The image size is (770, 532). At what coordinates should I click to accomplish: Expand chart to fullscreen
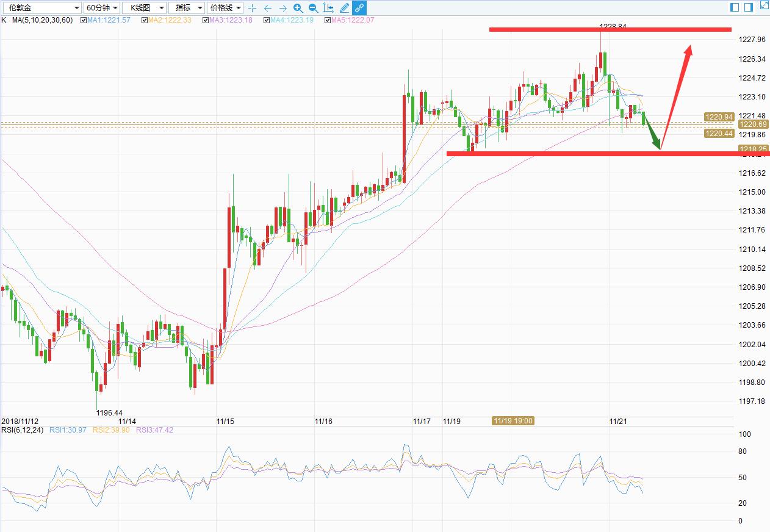tap(764, 6)
